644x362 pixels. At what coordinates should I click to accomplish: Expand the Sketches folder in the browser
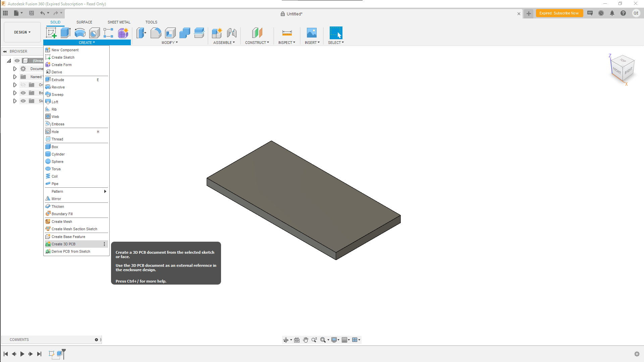[x=15, y=101]
